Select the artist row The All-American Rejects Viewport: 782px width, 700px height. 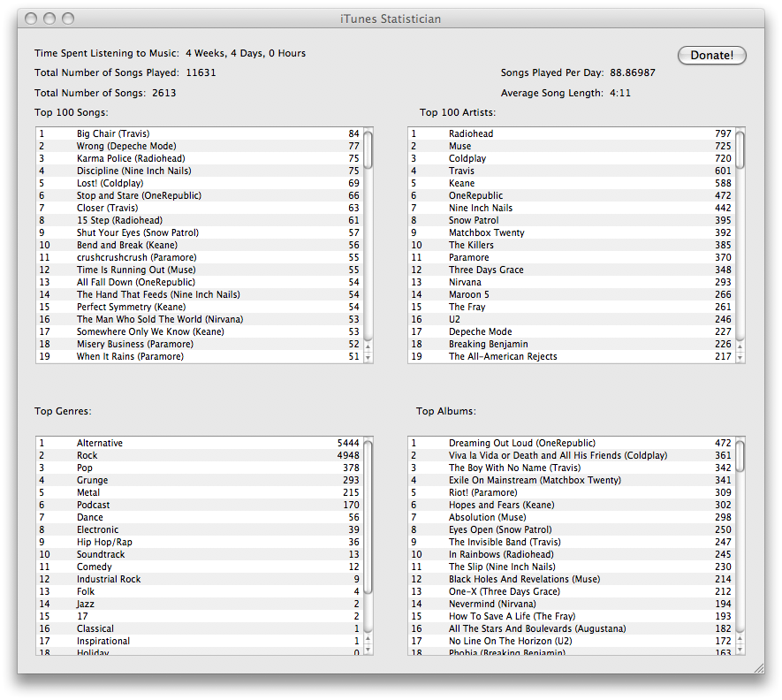[572, 356]
